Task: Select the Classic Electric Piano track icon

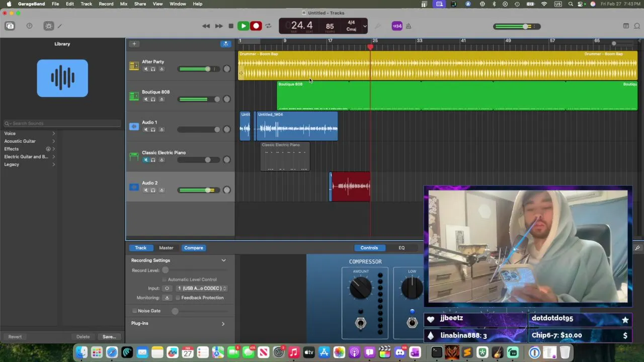Action: (134, 157)
